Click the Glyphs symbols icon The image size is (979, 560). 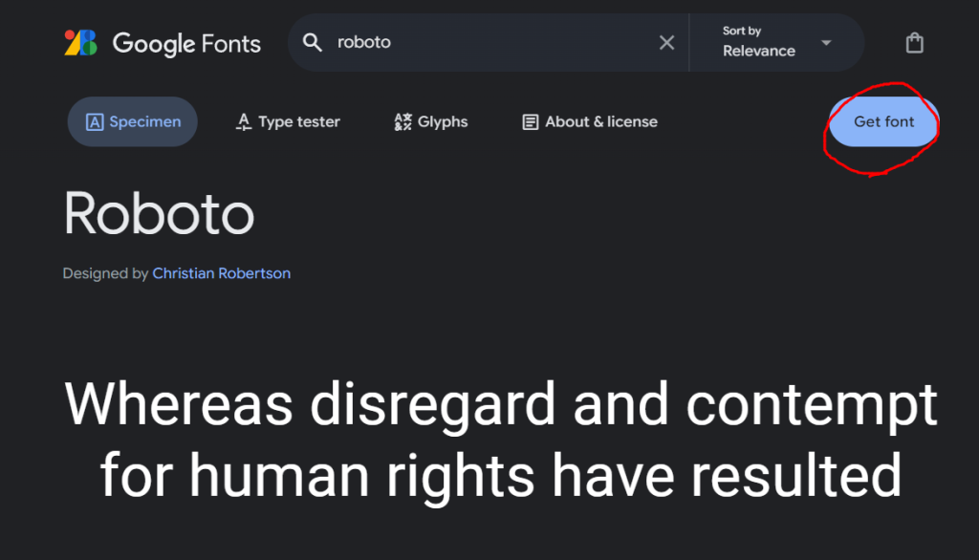coord(402,121)
